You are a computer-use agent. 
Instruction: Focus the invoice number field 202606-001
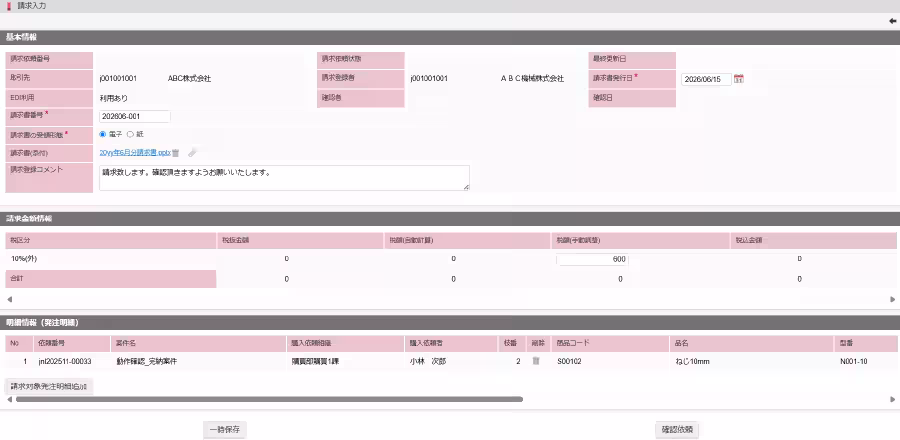(x=135, y=116)
